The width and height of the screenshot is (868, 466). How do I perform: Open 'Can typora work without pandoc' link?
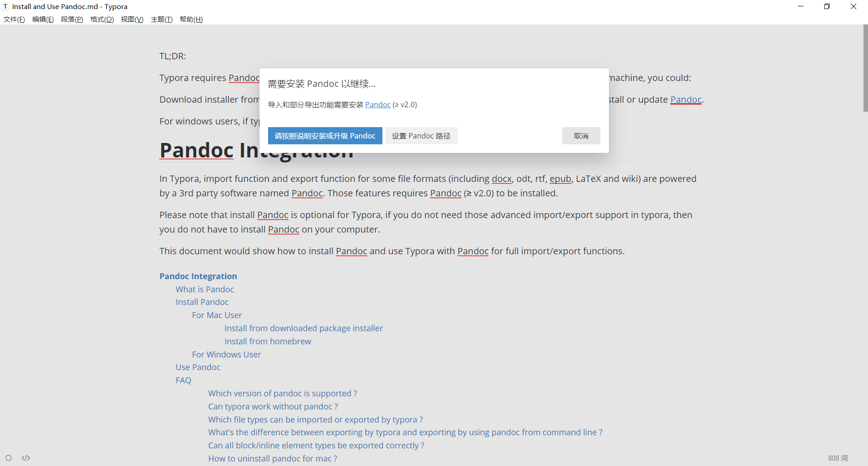pyautogui.click(x=273, y=406)
